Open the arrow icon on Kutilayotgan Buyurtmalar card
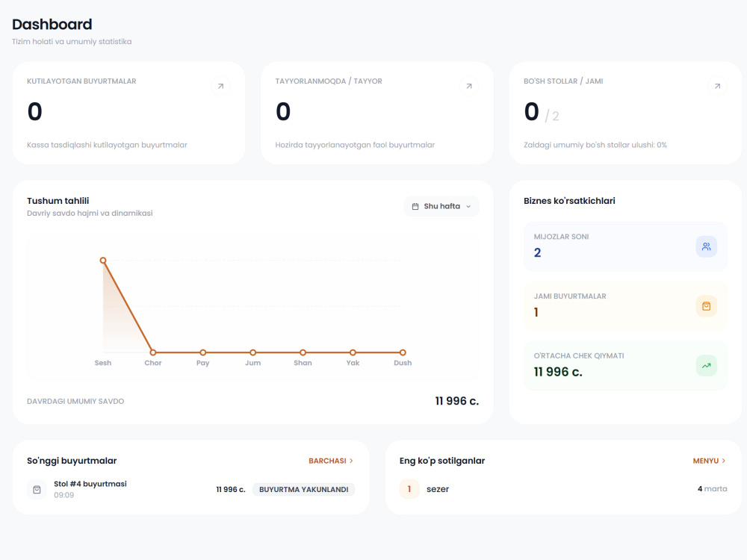Image resolution: width=747 pixels, height=560 pixels. point(220,86)
